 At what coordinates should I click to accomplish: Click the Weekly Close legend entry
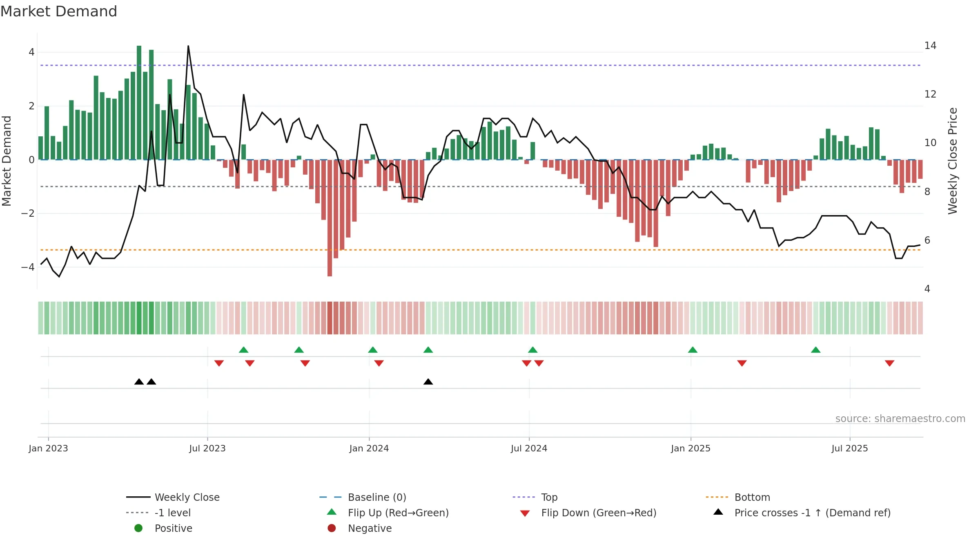pyautogui.click(x=173, y=497)
